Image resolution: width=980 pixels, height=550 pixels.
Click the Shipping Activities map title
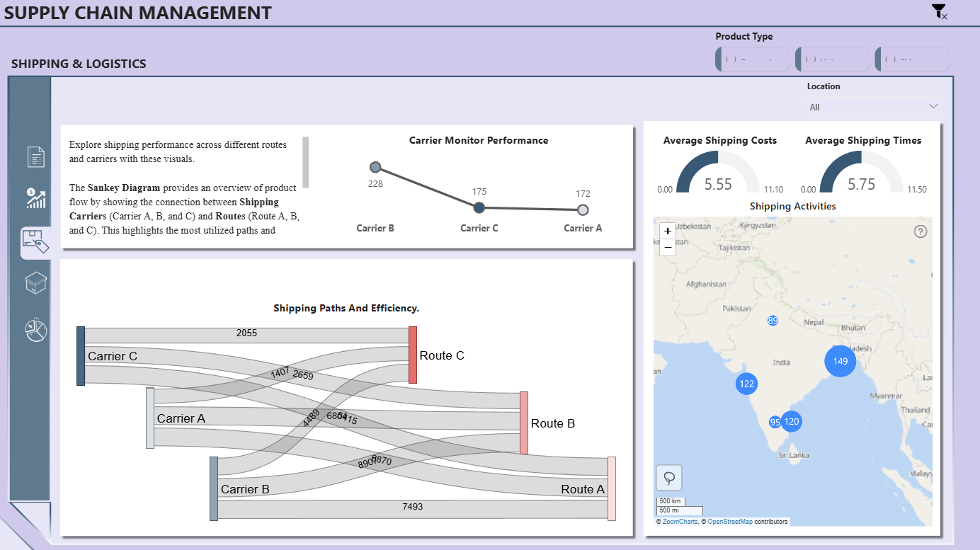[x=793, y=206]
